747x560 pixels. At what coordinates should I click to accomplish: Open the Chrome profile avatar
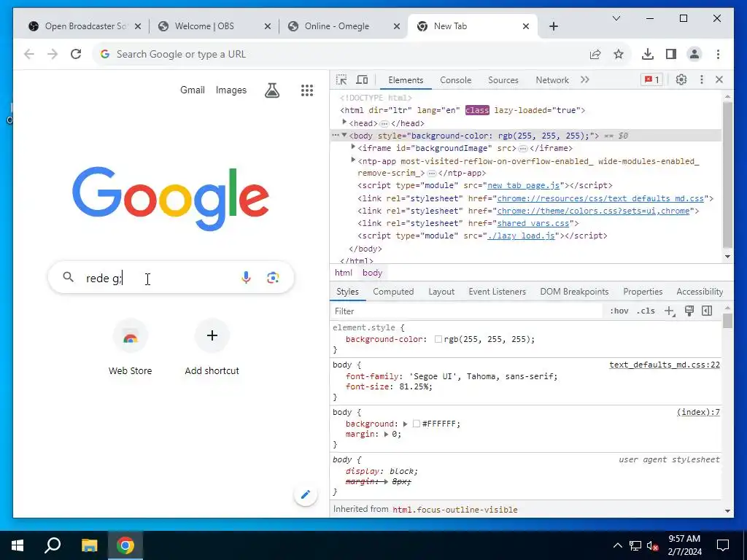[694, 54]
